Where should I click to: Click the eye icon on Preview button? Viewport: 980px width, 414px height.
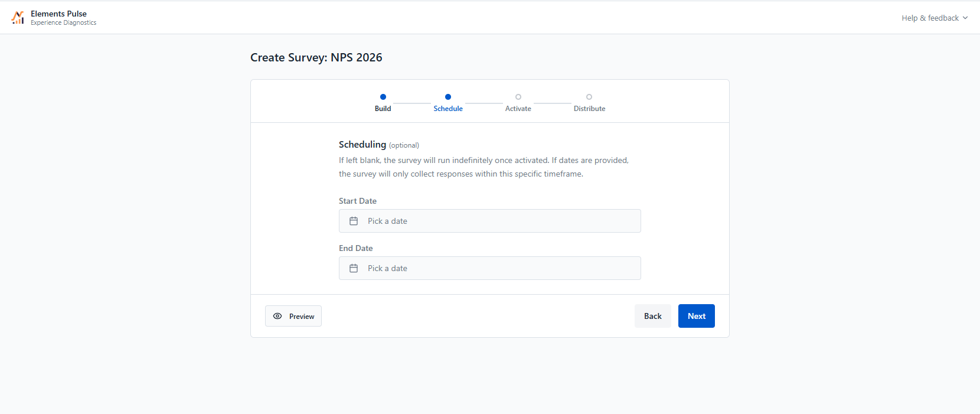(277, 316)
